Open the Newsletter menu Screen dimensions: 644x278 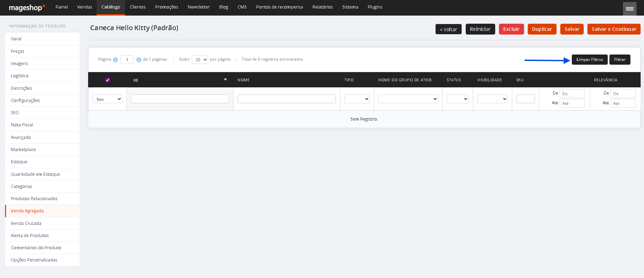coord(199,7)
